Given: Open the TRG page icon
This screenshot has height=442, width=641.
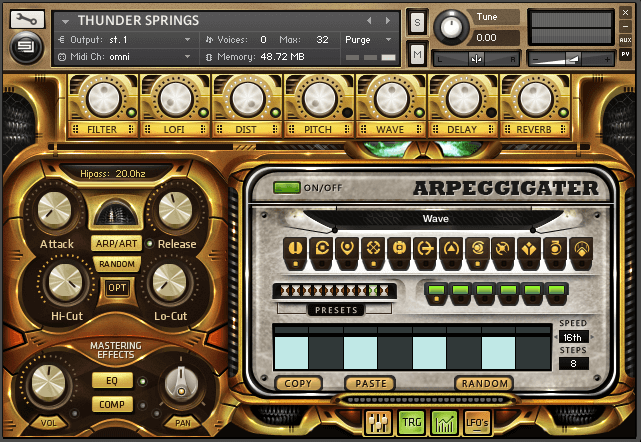Looking at the screenshot, I should click(412, 423).
